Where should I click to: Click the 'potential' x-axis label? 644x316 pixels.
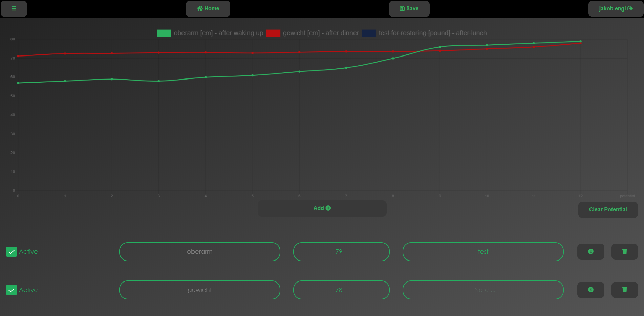coord(627,196)
